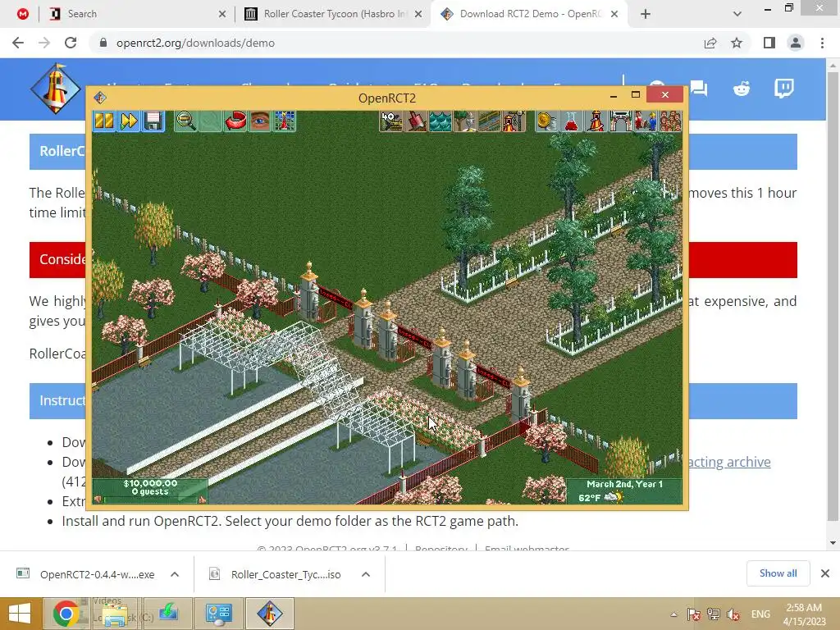Rotate the view with red arrow

point(235,121)
